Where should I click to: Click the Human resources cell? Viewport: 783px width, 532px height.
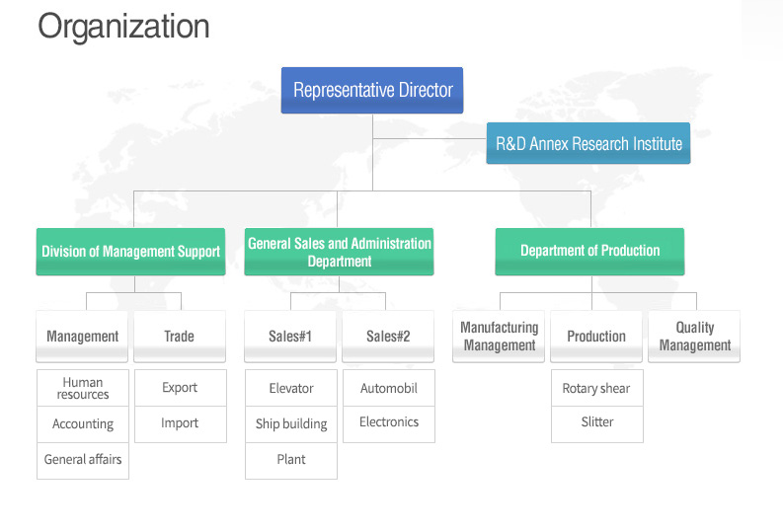tap(83, 388)
